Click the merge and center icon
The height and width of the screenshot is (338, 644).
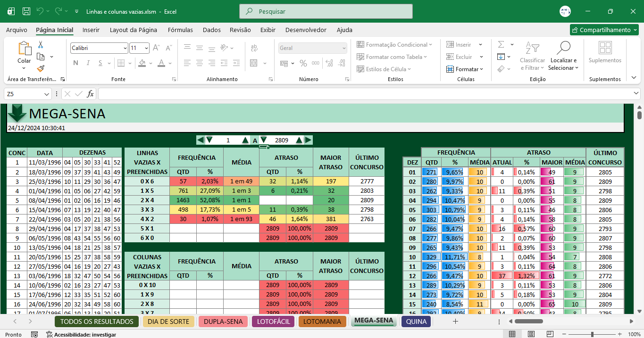point(254,63)
